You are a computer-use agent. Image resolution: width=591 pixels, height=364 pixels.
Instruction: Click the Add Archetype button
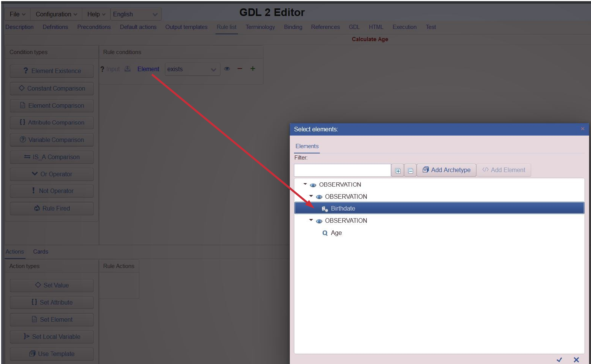point(446,170)
